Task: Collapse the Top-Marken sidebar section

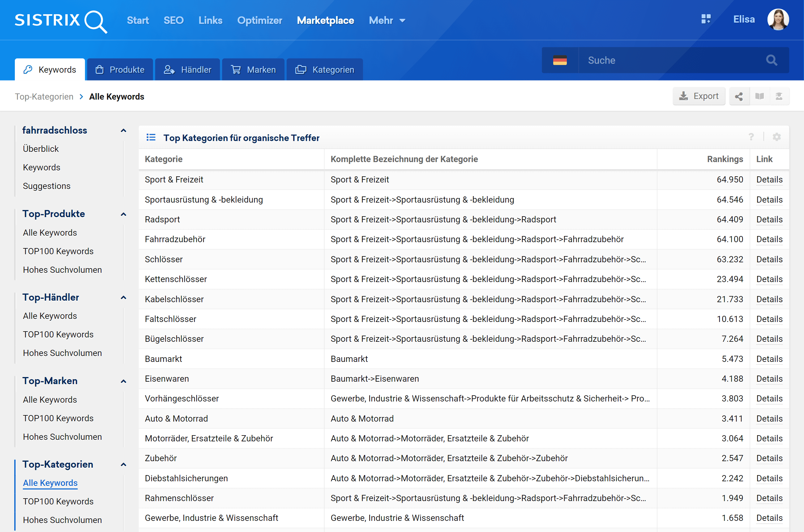Action: (123, 381)
